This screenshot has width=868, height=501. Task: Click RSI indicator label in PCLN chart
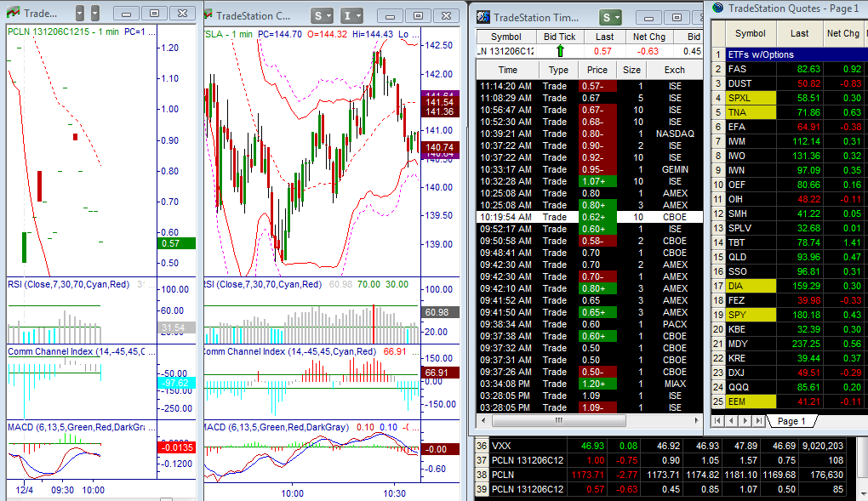69,284
